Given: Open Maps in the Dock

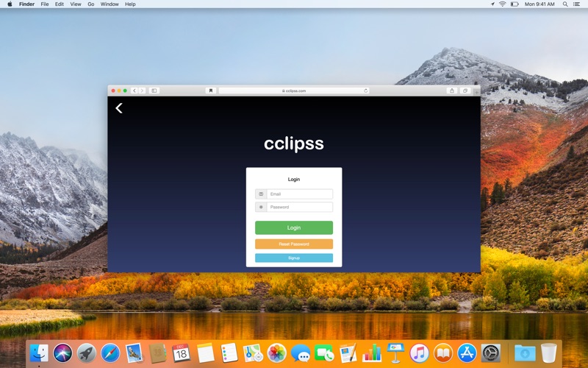Looking at the screenshot, I should click(253, 353).
